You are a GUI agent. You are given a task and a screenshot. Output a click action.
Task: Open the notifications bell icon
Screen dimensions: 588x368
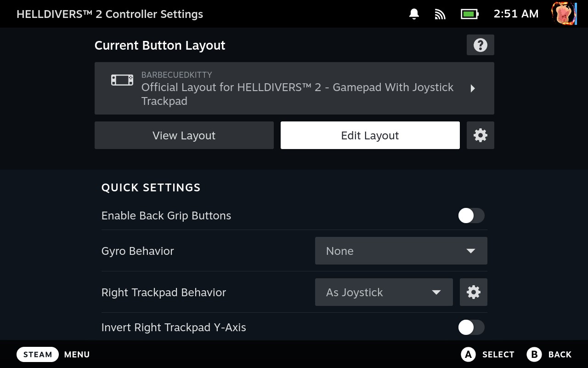coord(413,14)
